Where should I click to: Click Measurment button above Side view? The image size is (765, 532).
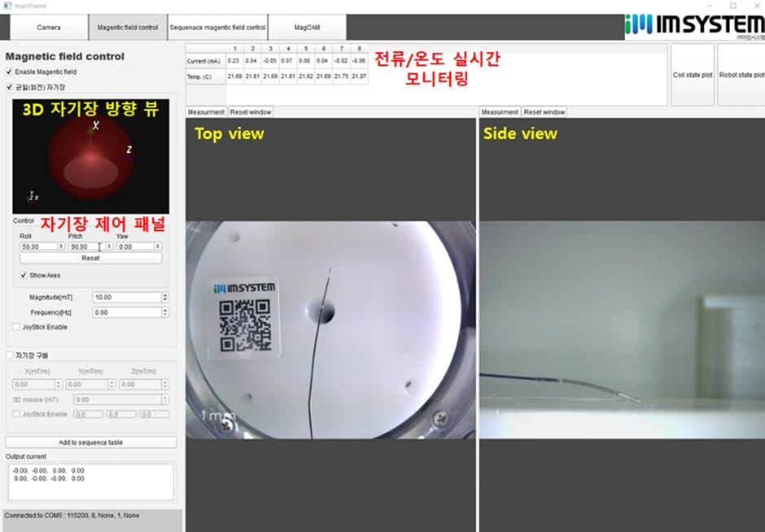click(x=500, y=112)
